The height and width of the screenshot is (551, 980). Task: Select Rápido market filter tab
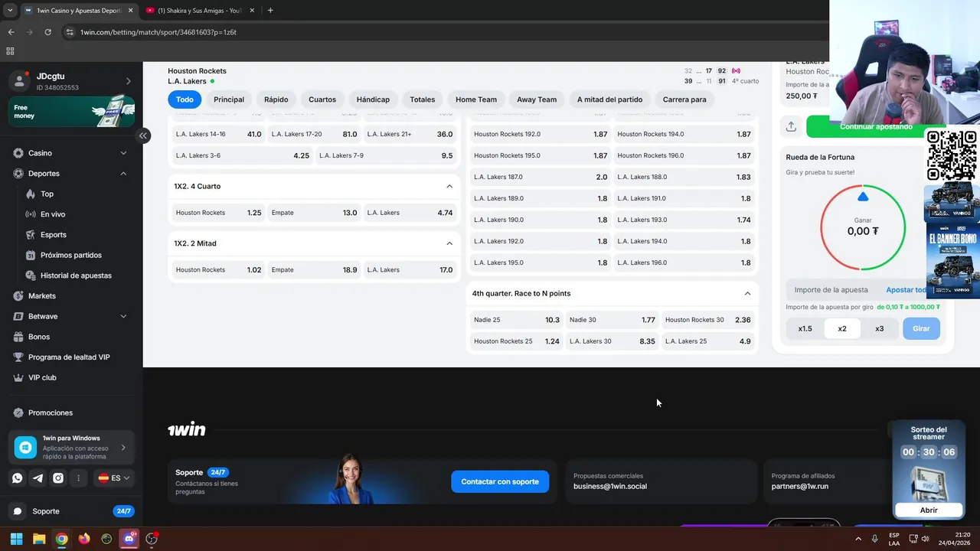coord(276,99)
